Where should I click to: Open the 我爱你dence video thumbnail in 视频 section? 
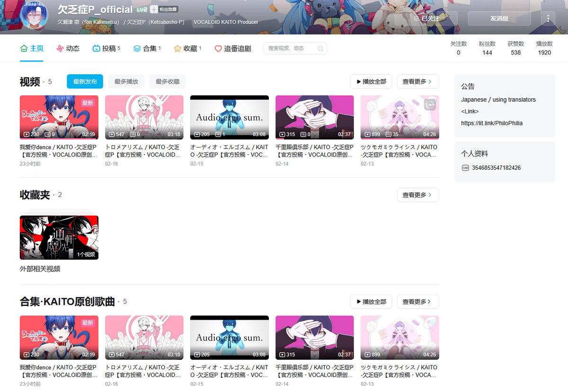point(59,117)
